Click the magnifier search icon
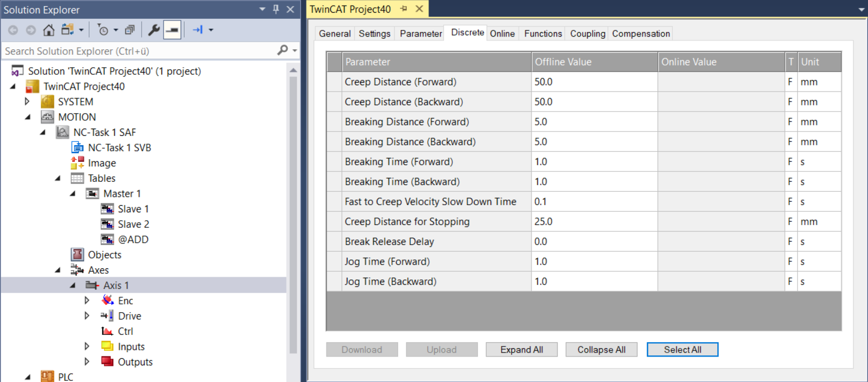 282,50
